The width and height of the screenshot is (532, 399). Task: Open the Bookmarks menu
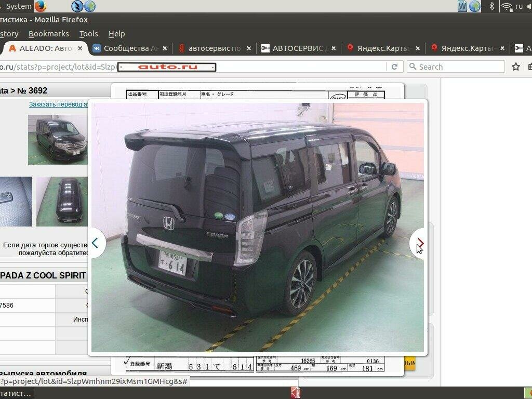pos(48,34)
